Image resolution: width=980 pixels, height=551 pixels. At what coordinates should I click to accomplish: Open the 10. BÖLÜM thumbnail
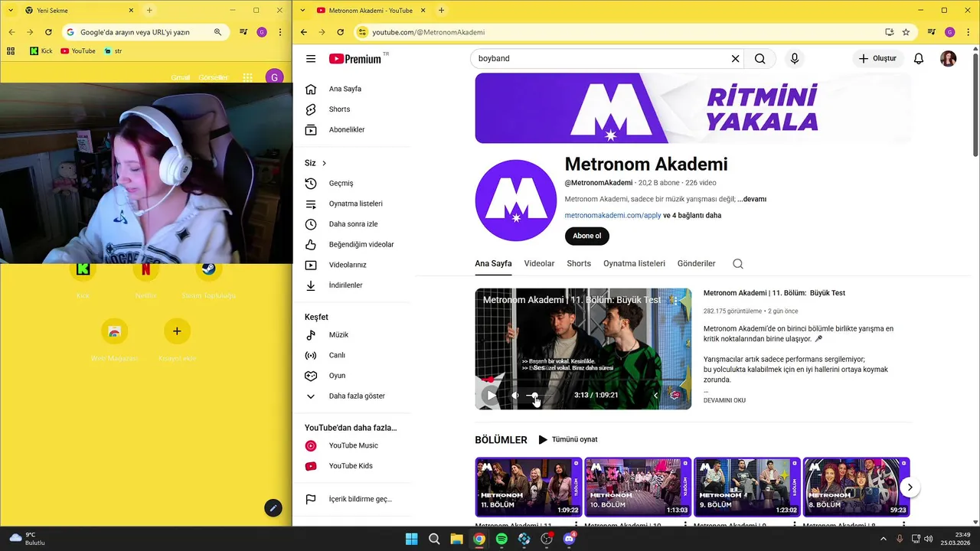click(x=638, y=487)
